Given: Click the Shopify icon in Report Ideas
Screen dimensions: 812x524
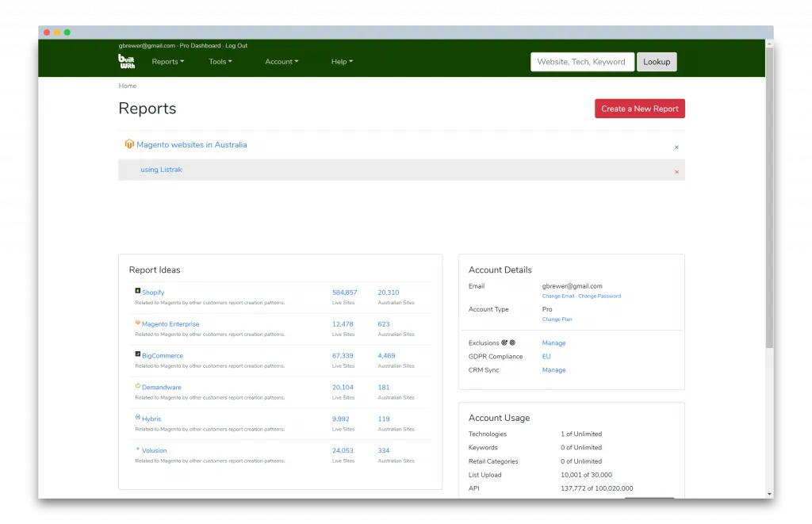Looking at the screenshot, I should [x=138, y=291].
